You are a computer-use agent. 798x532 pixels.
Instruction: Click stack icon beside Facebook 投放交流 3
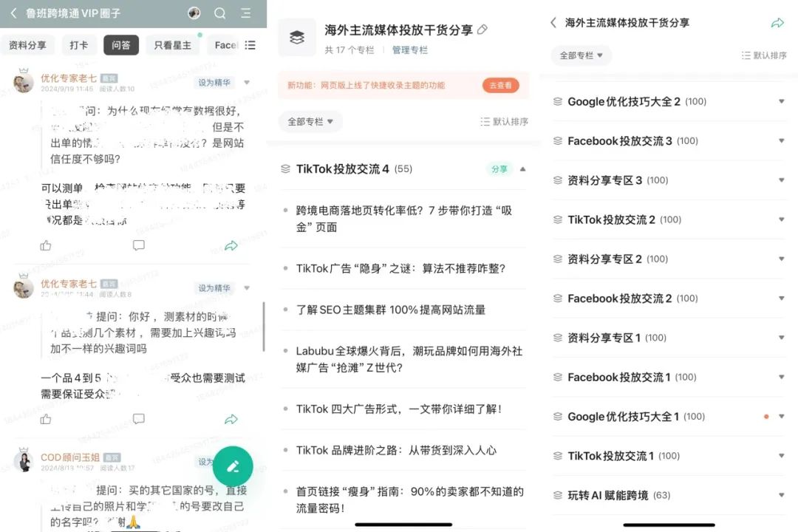coord(558,141)
